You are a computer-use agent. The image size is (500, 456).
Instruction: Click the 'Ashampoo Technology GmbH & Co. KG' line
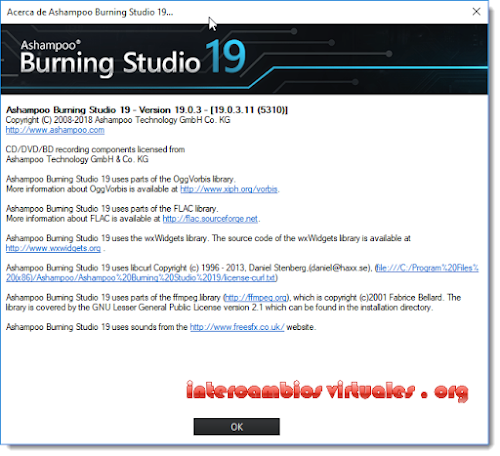pyautogui.click(x=77, y=159)
